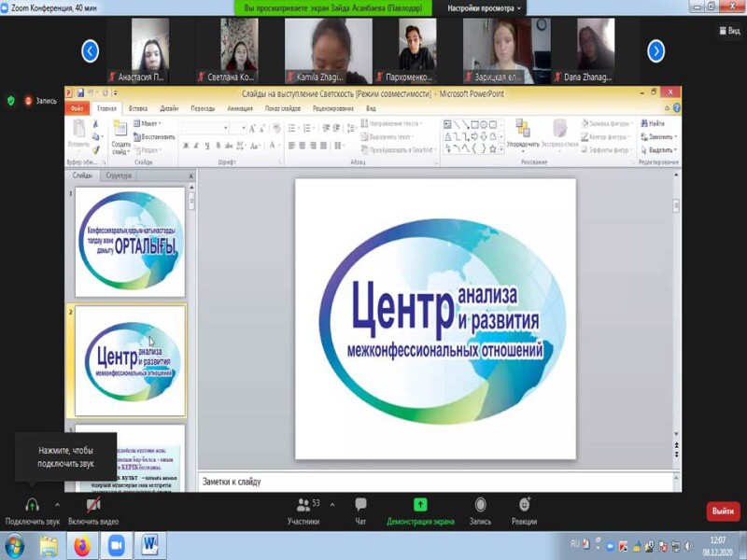The image size is (747, 560).
Task: Click the decrease indent icon
Action: [x=326, y=128]
